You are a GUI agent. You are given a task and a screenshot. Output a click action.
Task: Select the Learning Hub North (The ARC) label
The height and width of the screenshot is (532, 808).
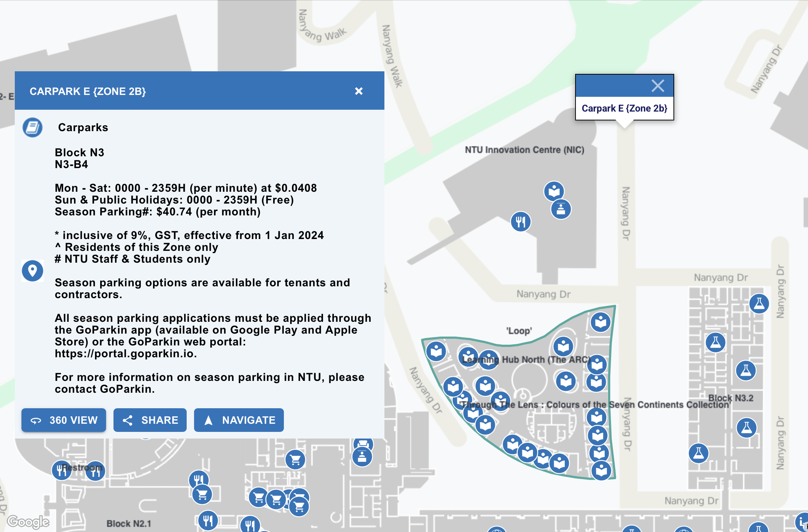click(x=527, y=359)
